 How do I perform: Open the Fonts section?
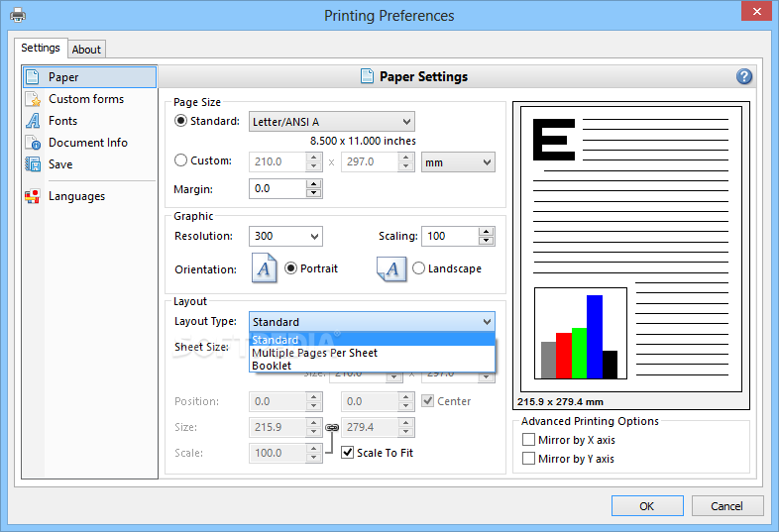tap(89, 121)
